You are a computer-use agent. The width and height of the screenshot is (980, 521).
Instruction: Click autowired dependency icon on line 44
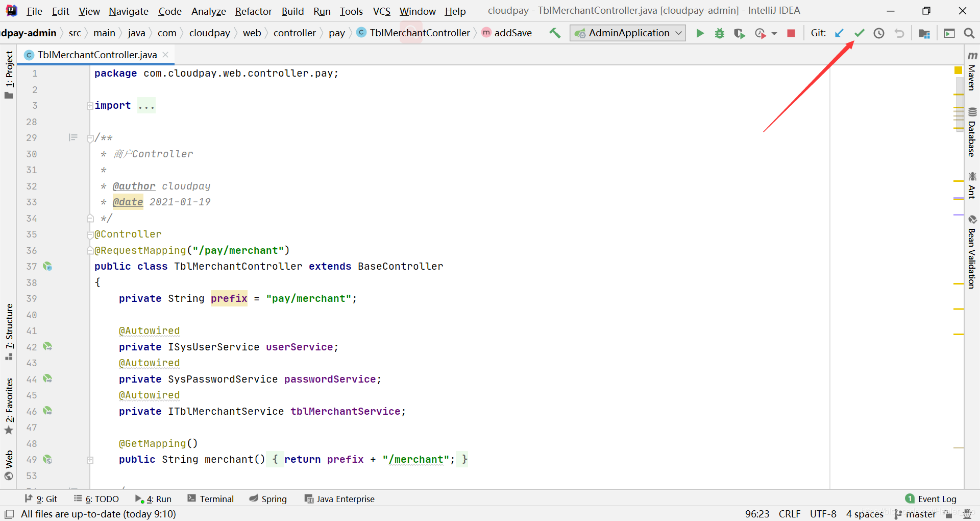click(x=47, y=378)
